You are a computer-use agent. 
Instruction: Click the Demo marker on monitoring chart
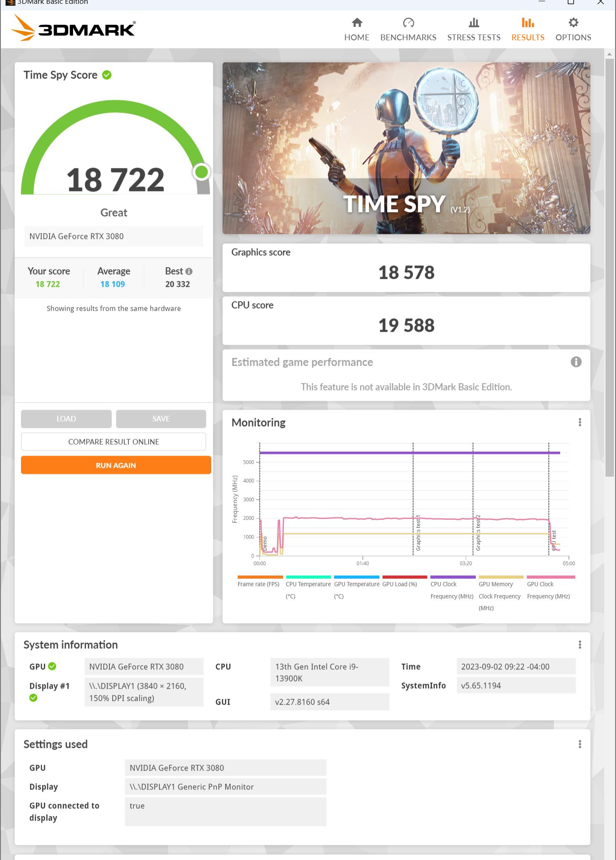(265, 544)
